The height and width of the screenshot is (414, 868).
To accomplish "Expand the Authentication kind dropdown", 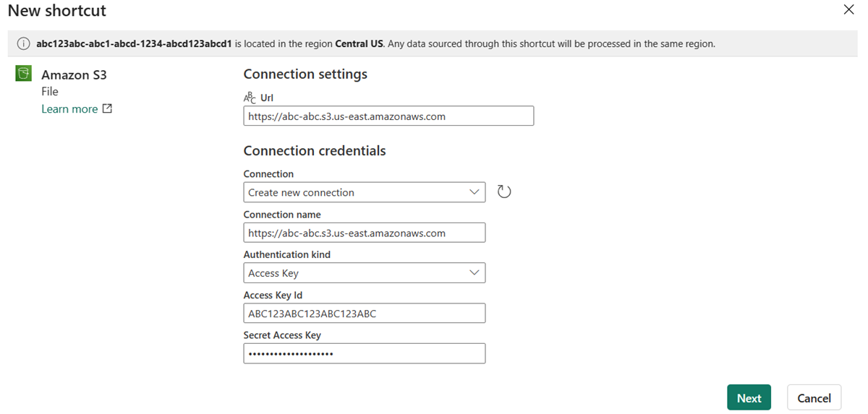I will [364, 273].
